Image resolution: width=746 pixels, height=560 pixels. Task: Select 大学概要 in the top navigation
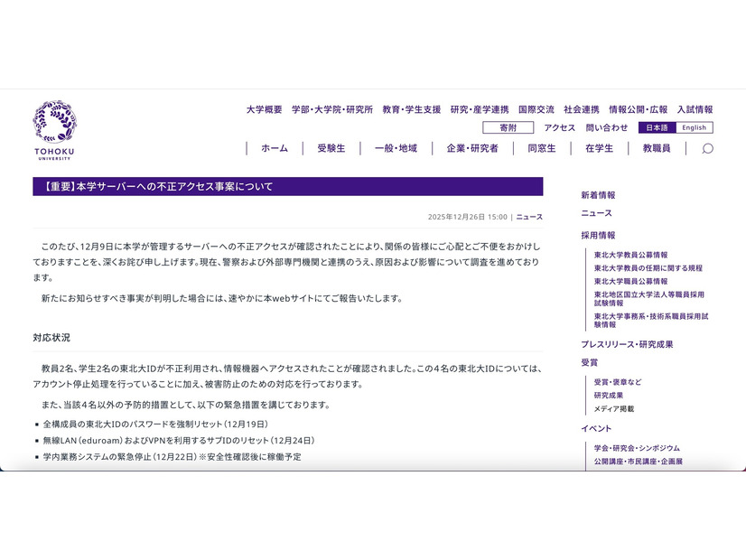coord(261,108)
